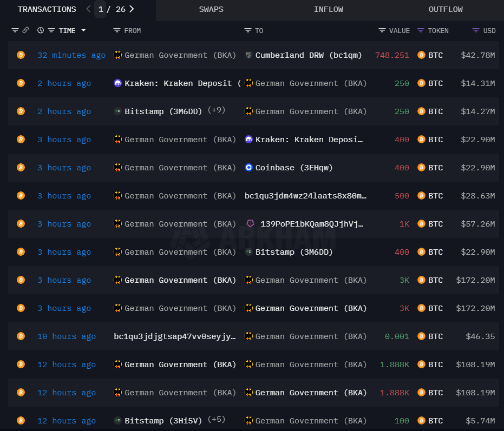Click the clock icon beside TIME
Screen dimensions: 504x431
click(41, 31)
